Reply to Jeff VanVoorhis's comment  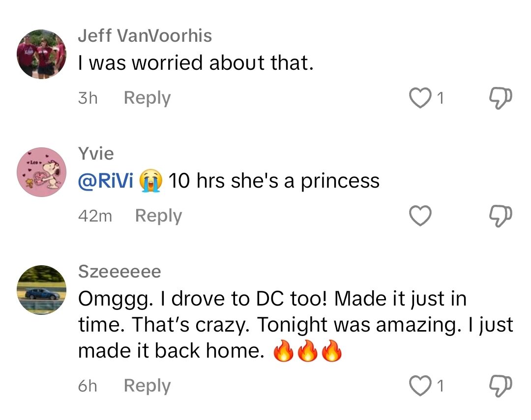pyautogui.click(x=147, y=98)
